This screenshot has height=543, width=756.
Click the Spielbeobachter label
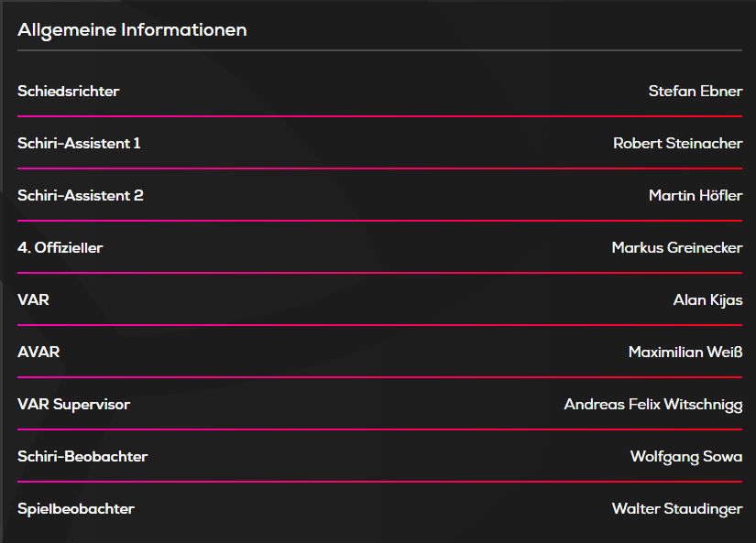point(76,509)
